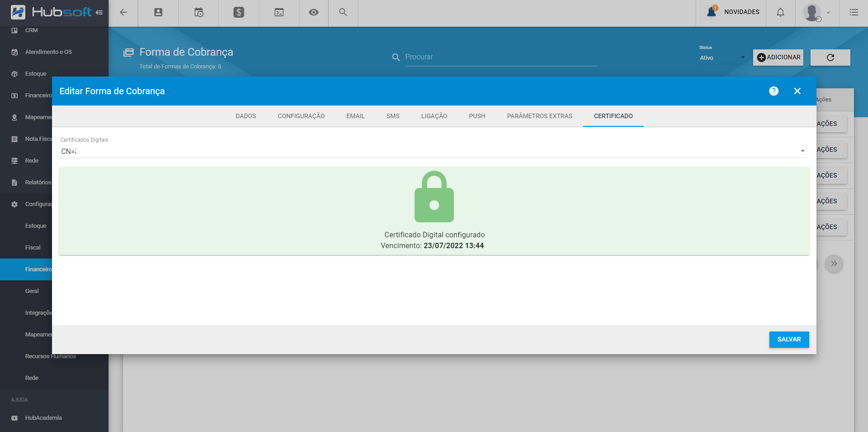Click the Hubsoft logo icon
Image resolution: width=868 pixels, height=432 pixels.
pos(18,12)
